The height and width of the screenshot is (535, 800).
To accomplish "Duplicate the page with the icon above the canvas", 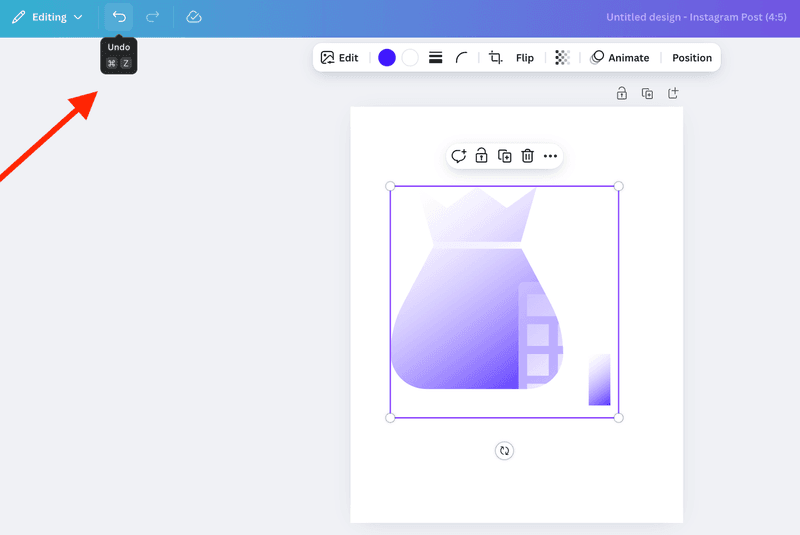I will point(647,93).
